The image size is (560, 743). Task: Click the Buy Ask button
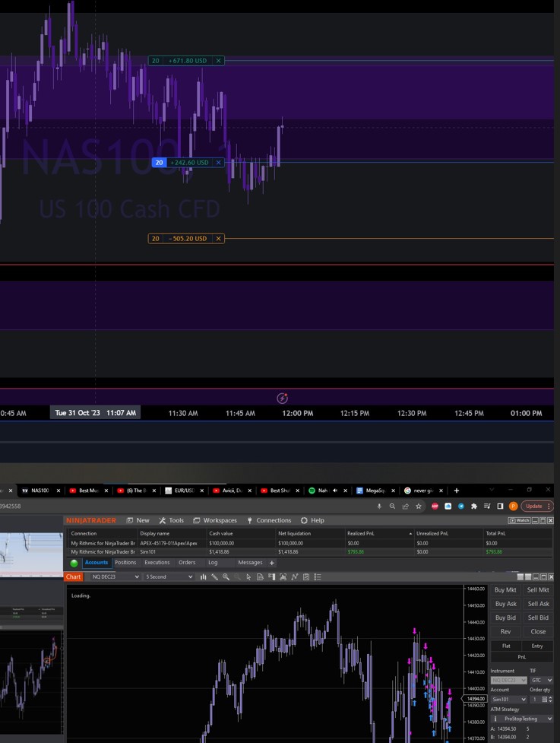tap(505, 604)
